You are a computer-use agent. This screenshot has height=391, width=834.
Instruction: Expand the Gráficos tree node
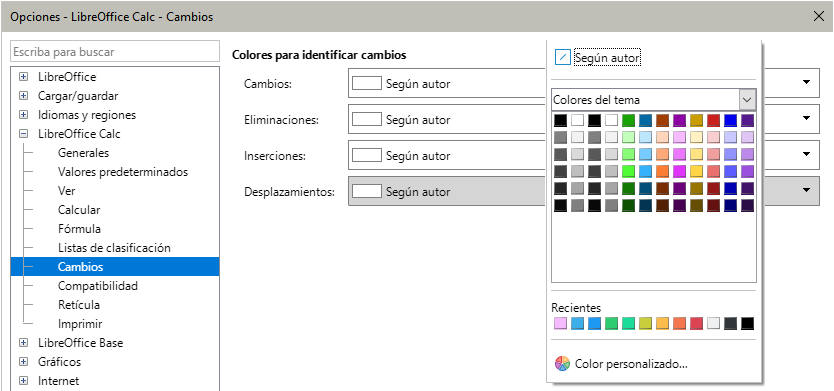click(23, 362)
